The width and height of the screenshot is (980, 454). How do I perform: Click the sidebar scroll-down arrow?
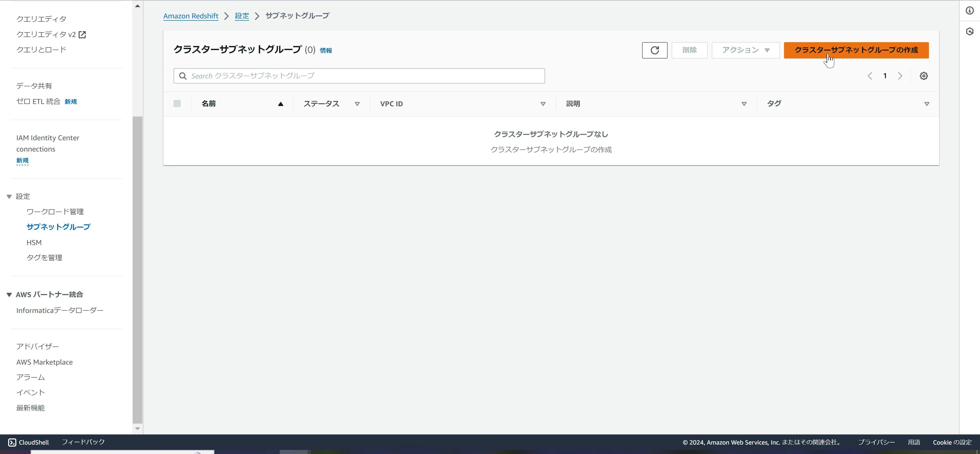[137, 429]
